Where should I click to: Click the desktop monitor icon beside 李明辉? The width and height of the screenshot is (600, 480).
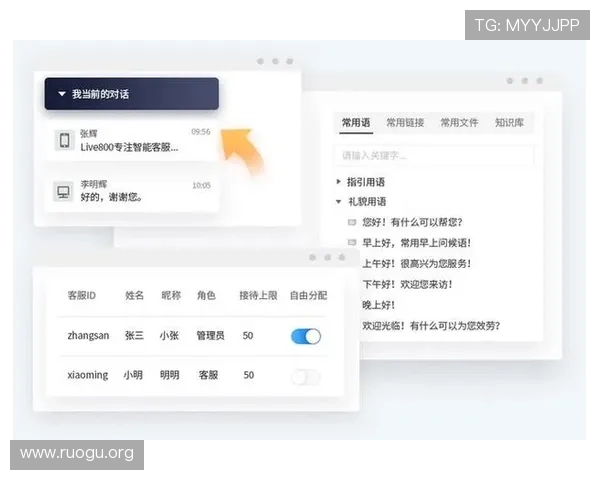click(x=63, y=191)
